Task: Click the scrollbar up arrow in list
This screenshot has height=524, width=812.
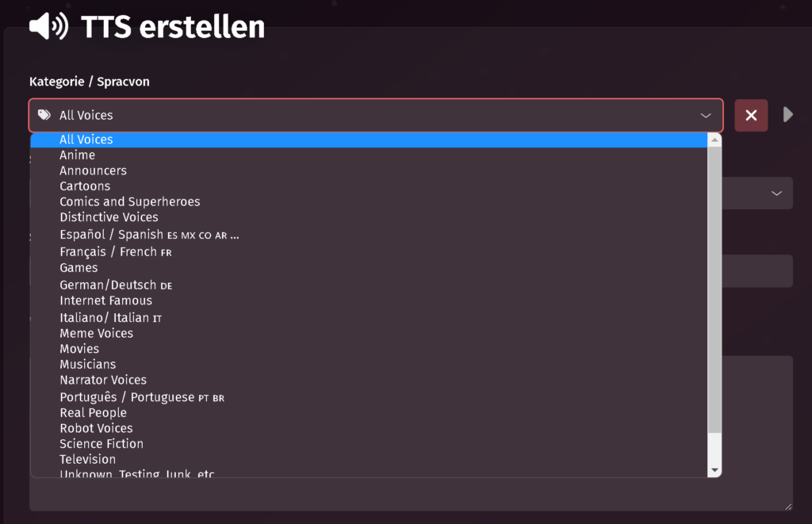Action: coord(714,140)
